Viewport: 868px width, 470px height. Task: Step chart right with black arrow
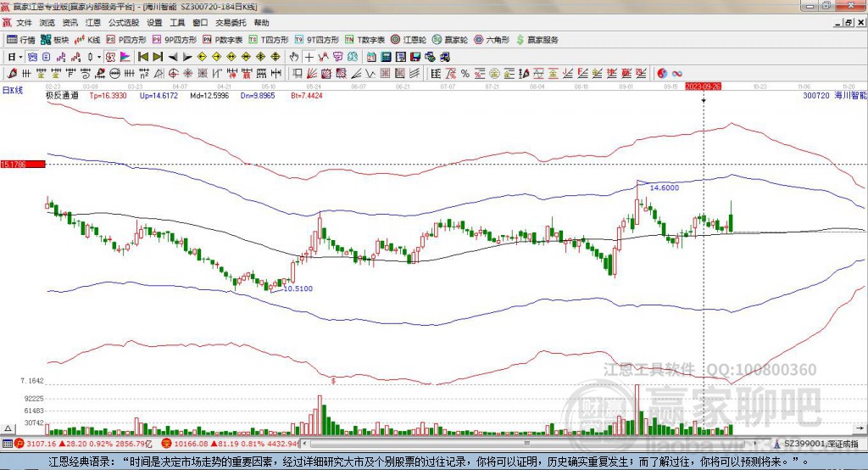pyautogui.click(x=187, y=57)
